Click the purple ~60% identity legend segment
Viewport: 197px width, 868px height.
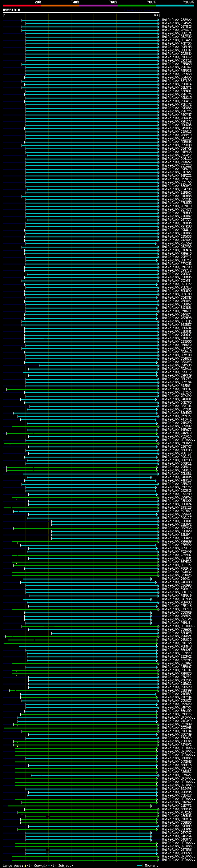[98, 6]
